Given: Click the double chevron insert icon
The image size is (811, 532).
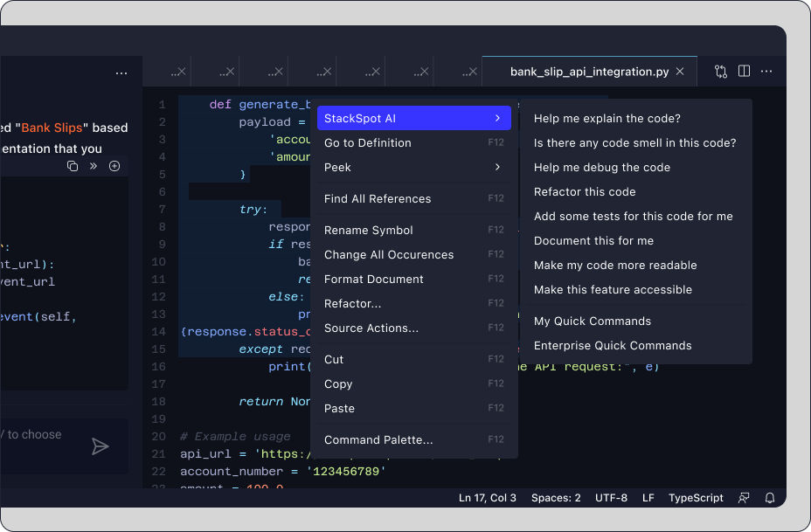Looking at the screenshot, I should coord(94,166).
